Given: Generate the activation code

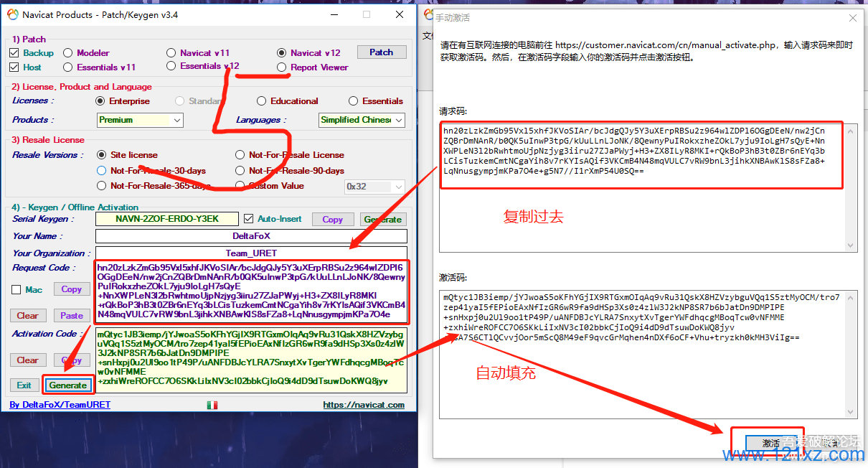Looking at the screenshot, I should [67, 385].
